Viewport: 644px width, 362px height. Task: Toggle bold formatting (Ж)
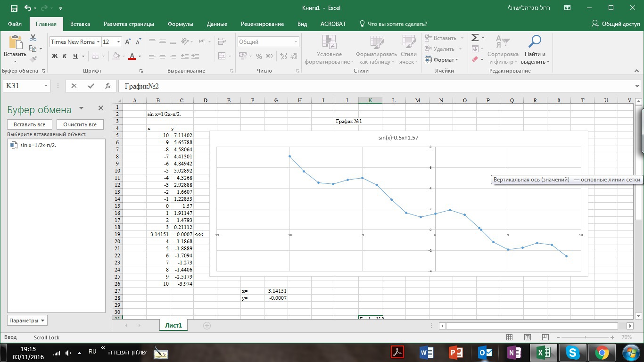click(x=54, y=56)
